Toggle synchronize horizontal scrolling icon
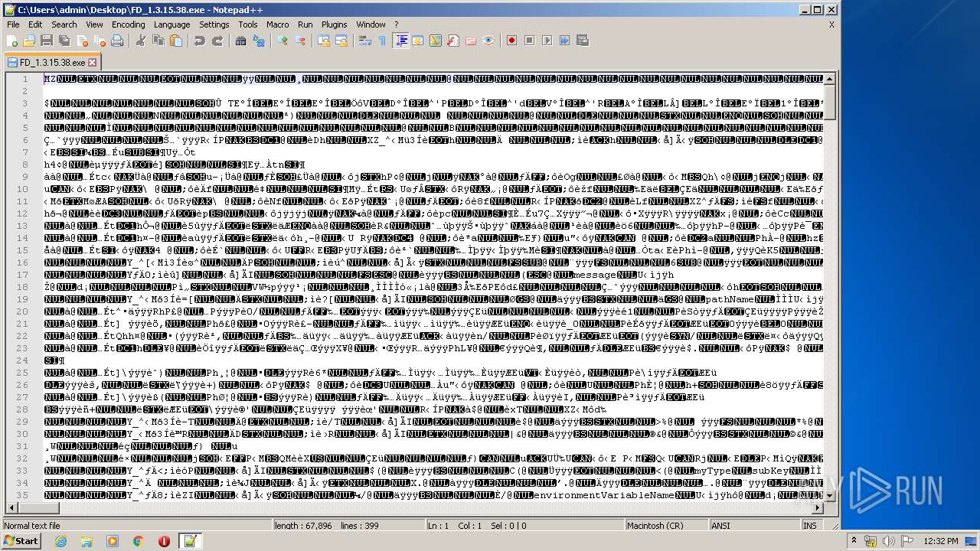Screen dimensions: 980x551 341,41
